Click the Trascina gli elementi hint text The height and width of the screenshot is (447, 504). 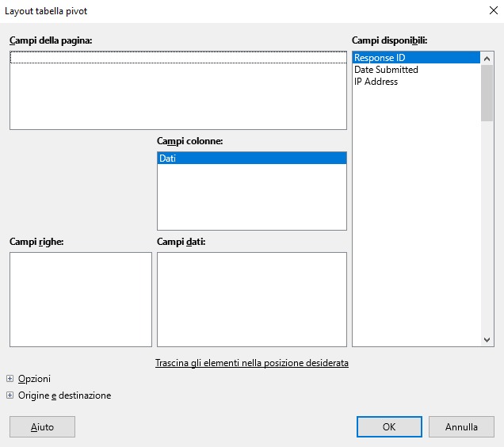(x=252, y=363)
